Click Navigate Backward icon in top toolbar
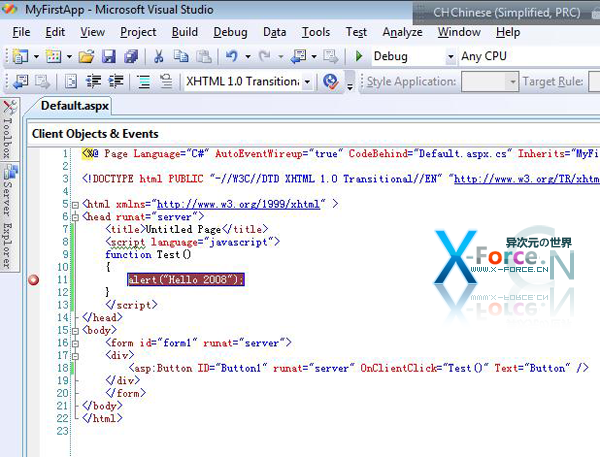The image size is (600, 457). point(298,57)
